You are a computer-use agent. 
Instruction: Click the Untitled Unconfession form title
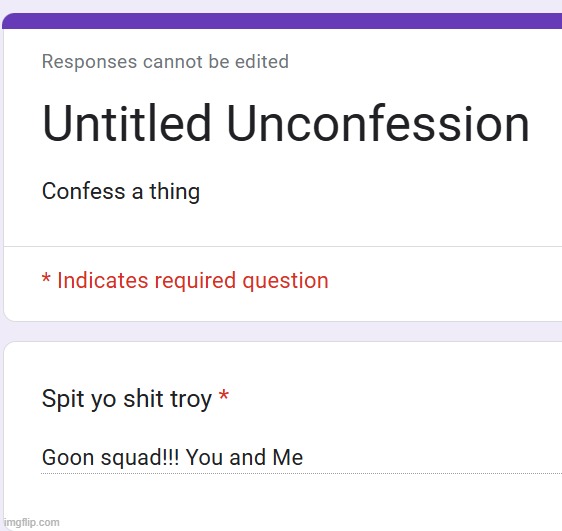click(286, 123)
